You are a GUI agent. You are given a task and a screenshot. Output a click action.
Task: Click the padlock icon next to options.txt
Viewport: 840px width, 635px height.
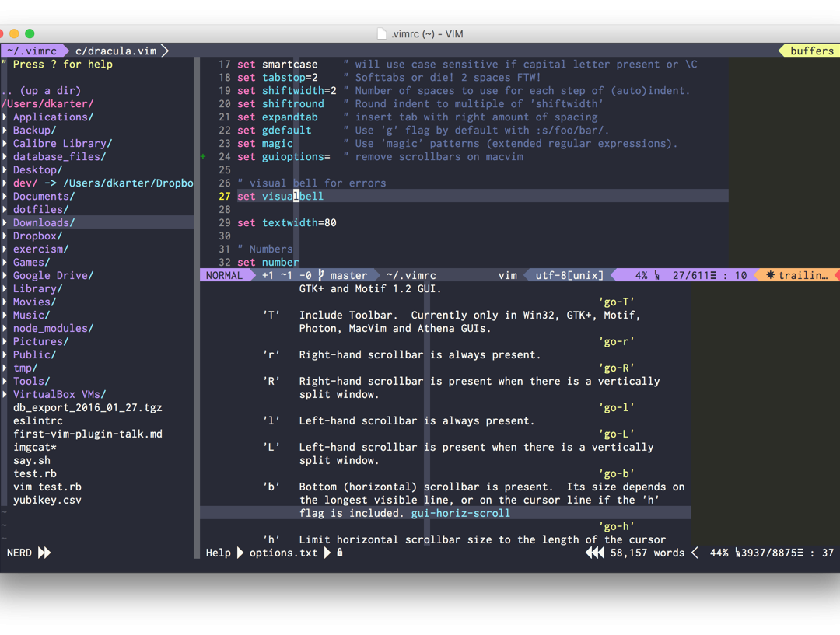(339, 553)
